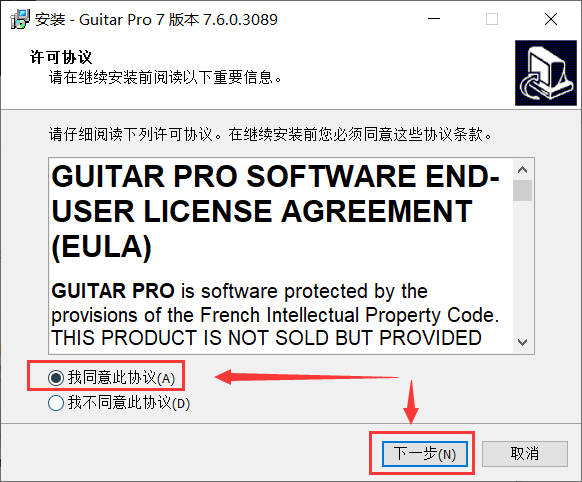This screenshot has height=482, width=582.
Task: Select the 我同意此协议(A) radio button
Action: point(56,378)
